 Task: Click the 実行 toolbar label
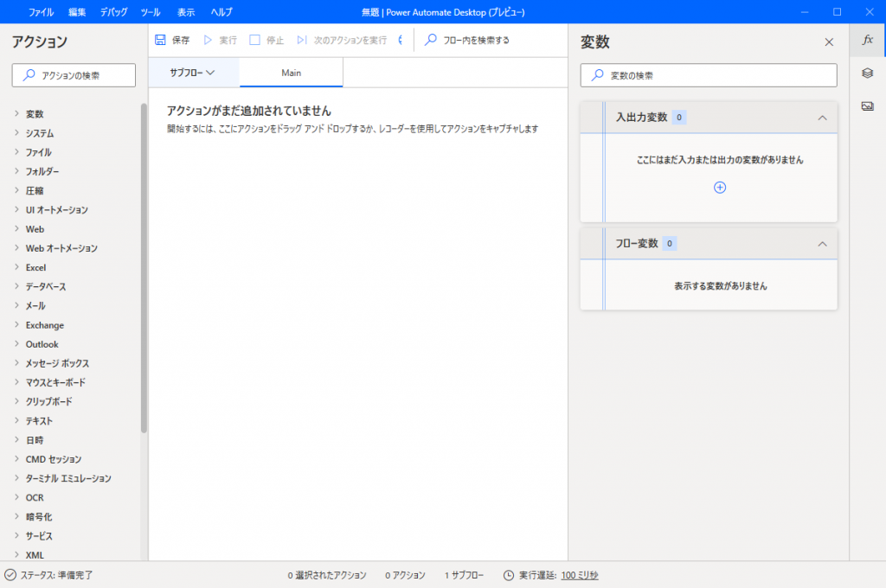tap(228, 40)
